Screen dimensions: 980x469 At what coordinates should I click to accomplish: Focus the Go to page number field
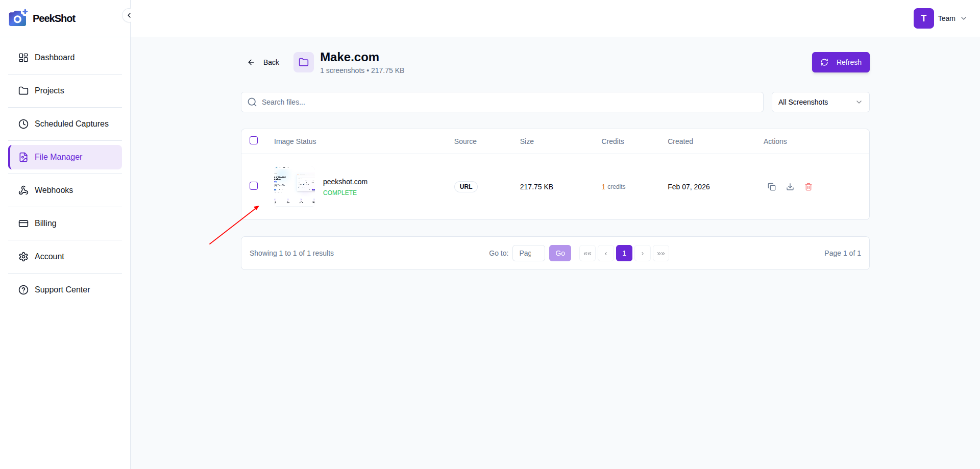(528, 253)
